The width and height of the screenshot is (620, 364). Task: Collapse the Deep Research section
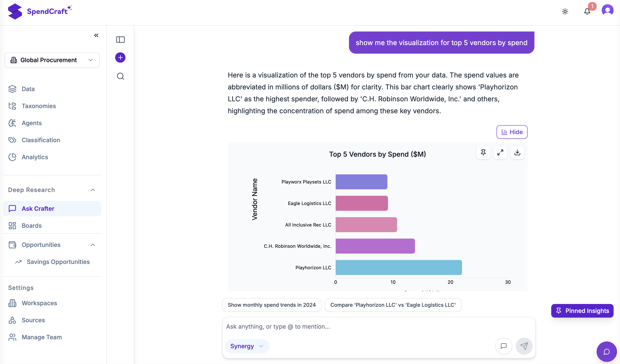93,190
